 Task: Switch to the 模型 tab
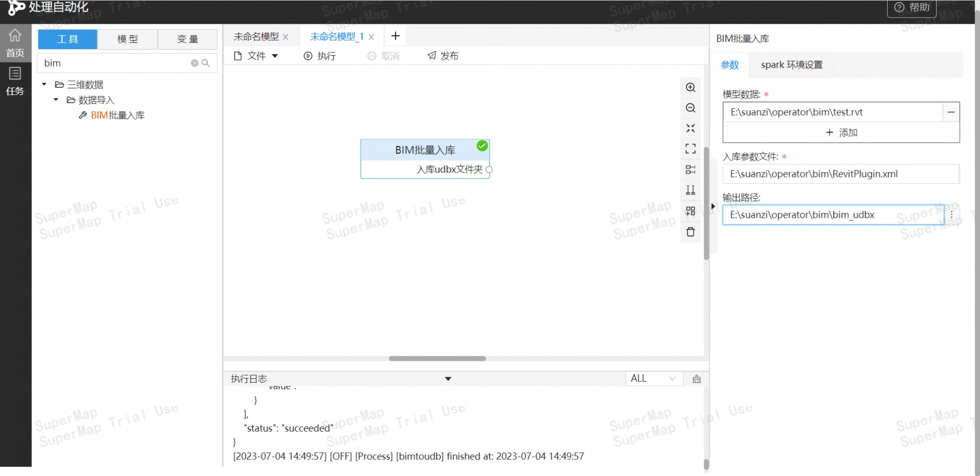click(127, 39)
